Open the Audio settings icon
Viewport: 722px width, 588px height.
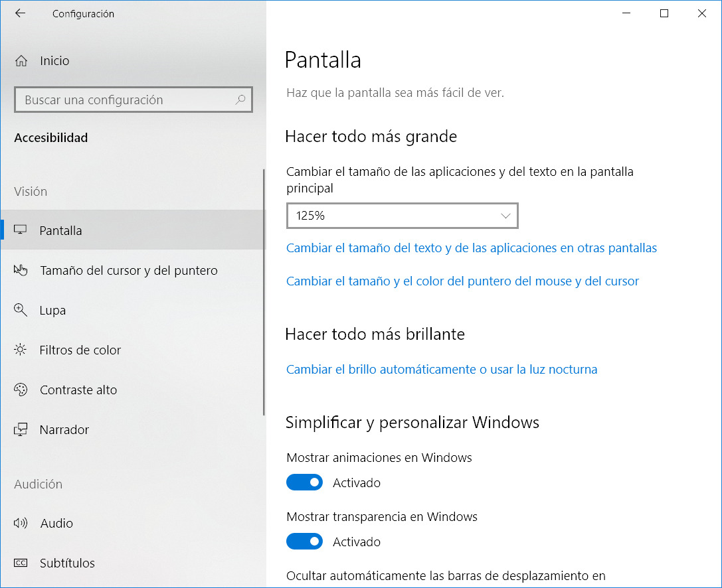click(x=21, y=523)
